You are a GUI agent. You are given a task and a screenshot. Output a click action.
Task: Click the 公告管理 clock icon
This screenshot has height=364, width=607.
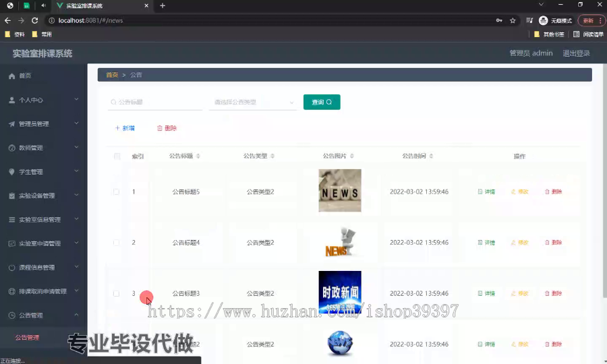click(11, 315)
